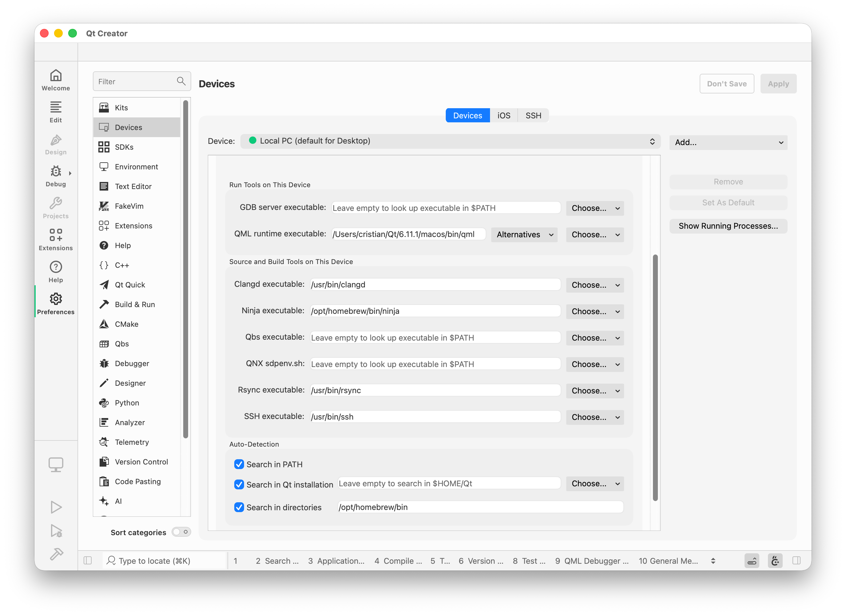Expand the Add... dropdown
This screenshot has width=846, height=616.
[728, 142]
